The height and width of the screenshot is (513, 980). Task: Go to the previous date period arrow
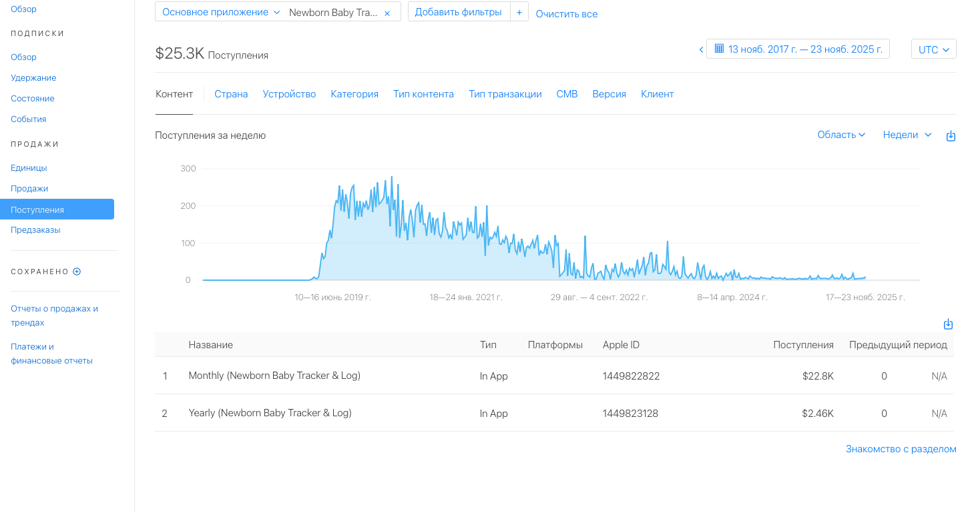tap(701, 49)
